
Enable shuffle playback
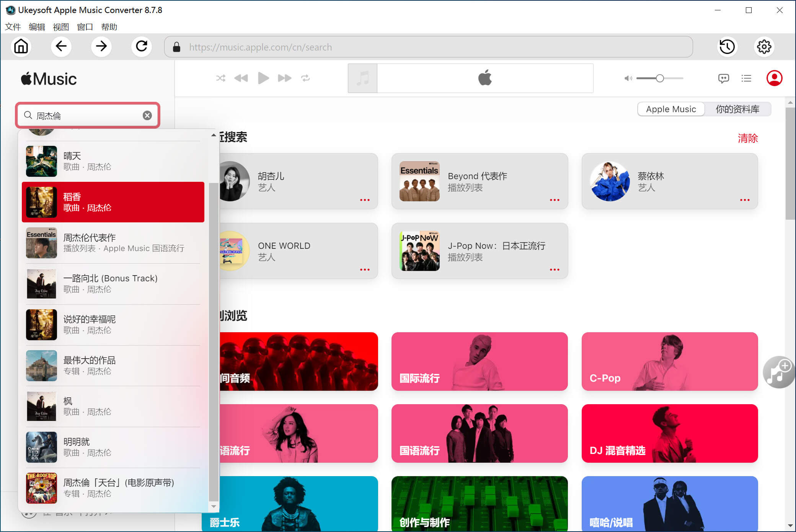click(x=220, y=78)
